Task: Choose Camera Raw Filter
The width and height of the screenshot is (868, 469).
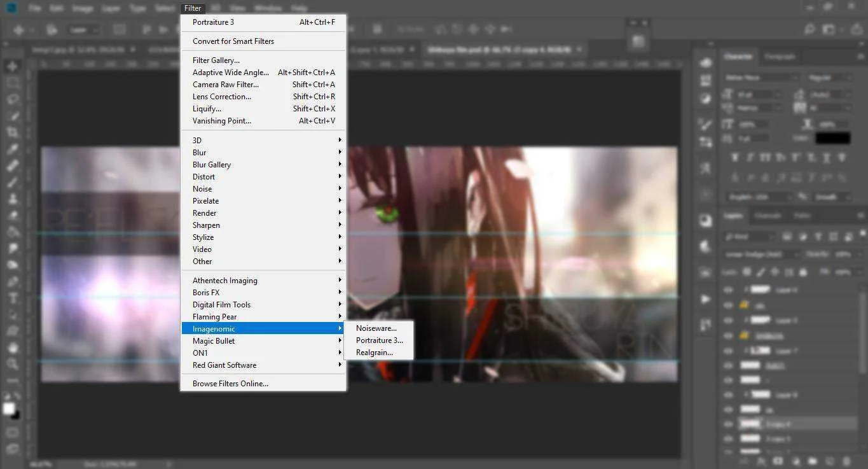Action: (263, 85)
